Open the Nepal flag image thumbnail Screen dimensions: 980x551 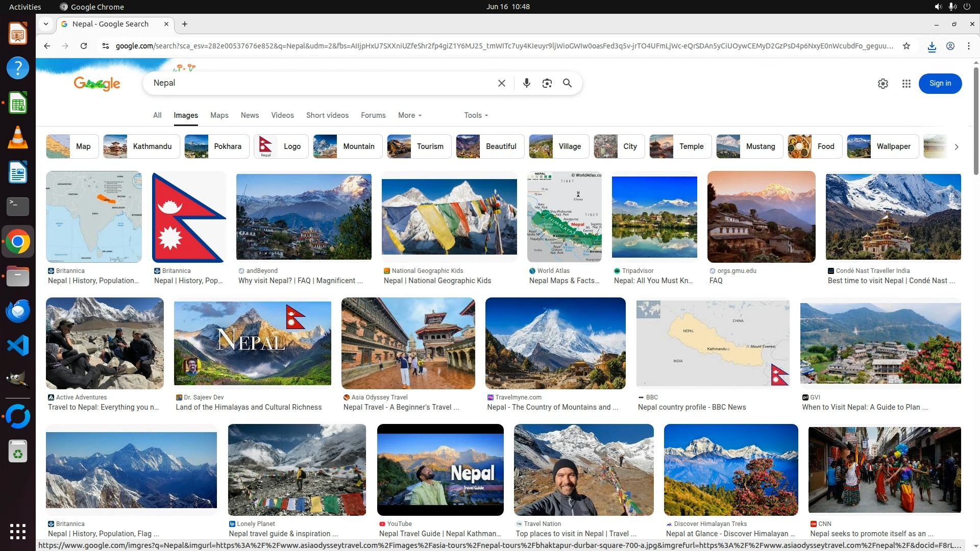click(188, 217)
